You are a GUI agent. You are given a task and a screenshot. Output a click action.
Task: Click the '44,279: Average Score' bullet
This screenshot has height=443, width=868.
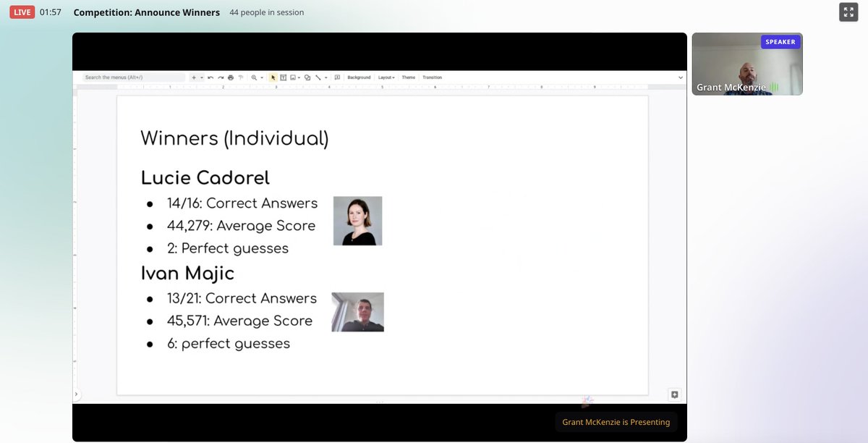click(x=241, y=226)
